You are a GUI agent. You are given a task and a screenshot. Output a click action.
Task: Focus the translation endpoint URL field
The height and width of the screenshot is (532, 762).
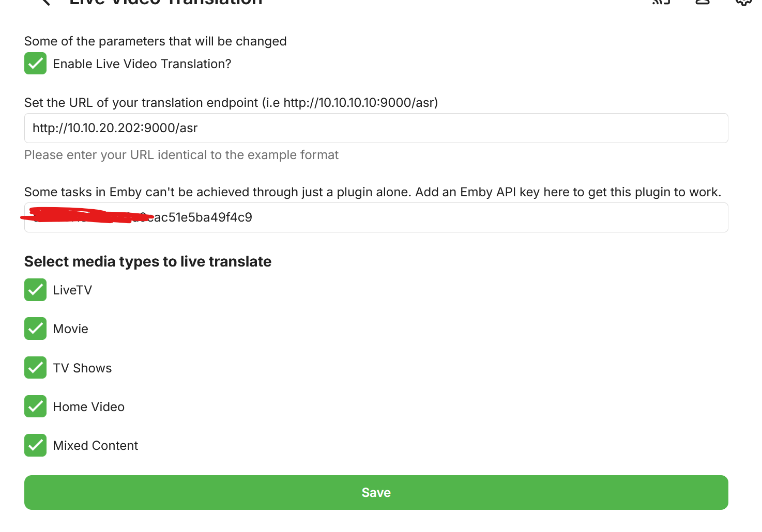click(376, 128)
